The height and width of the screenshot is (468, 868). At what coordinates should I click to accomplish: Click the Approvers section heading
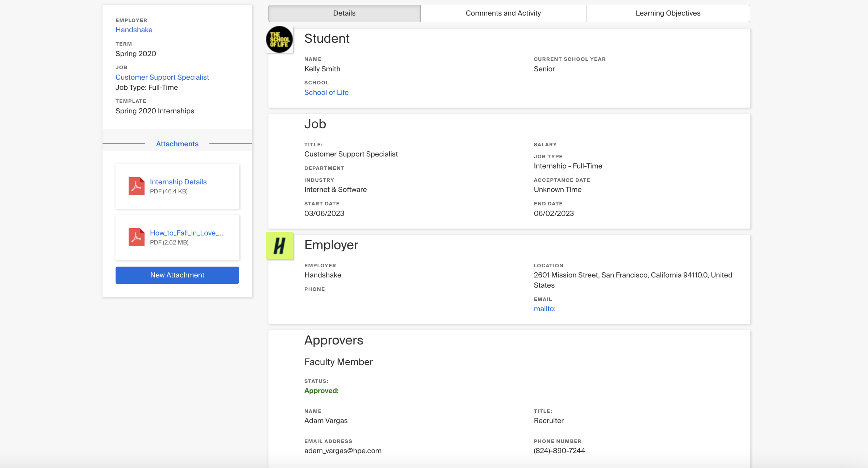334,340
